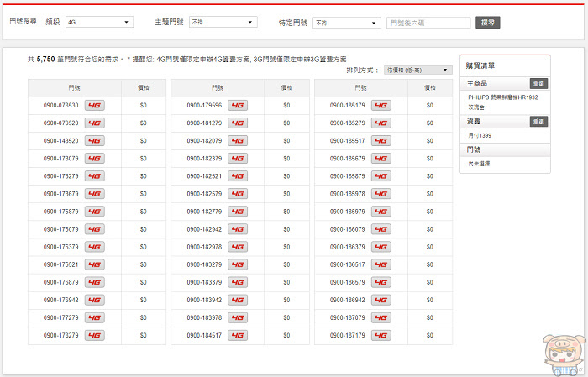Choose the 4G badge next to 0900-182978
588x377 pixels.
238,247
